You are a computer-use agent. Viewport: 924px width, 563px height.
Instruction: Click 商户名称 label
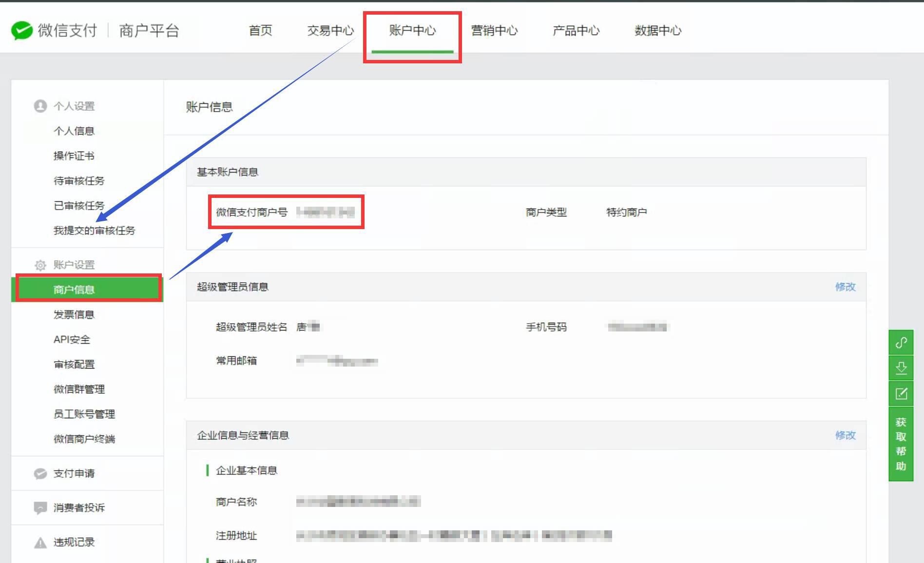click(236, 502)
